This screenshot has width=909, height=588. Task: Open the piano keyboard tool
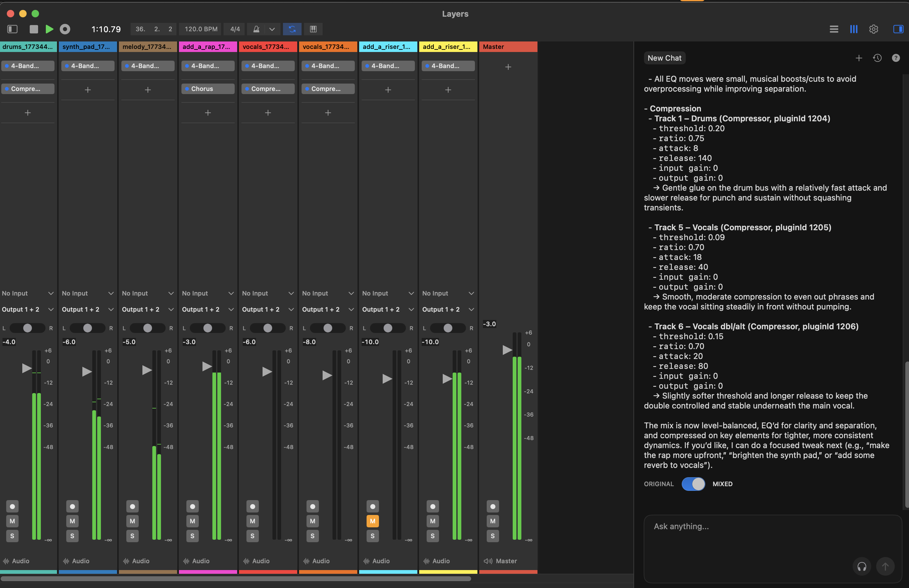(x=313, y=29)
